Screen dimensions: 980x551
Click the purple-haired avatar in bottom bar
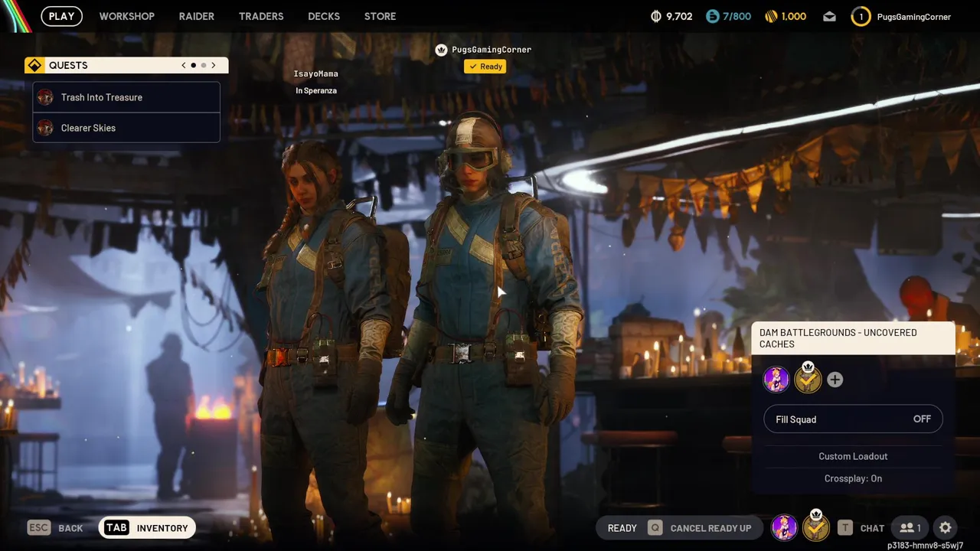[x=784, y=527]
